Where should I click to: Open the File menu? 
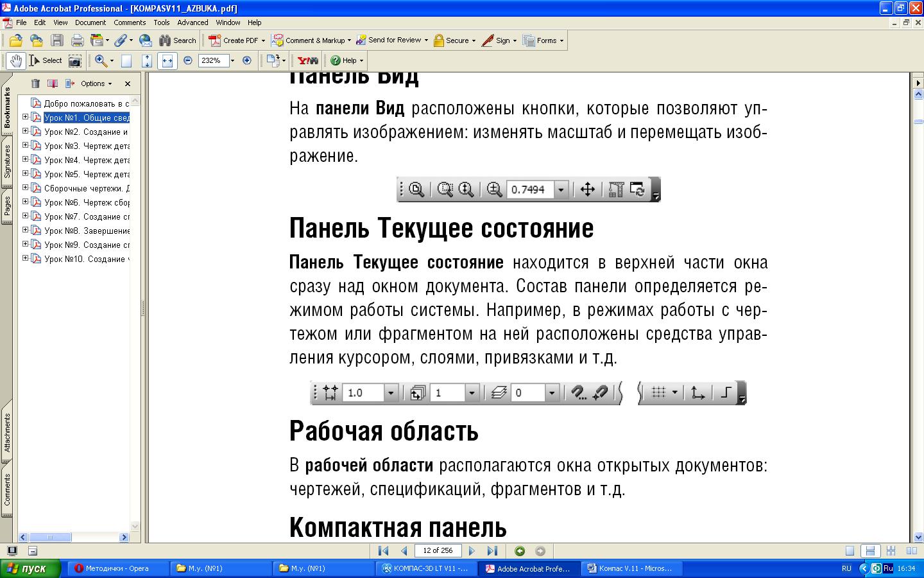[x=21, y=22]
